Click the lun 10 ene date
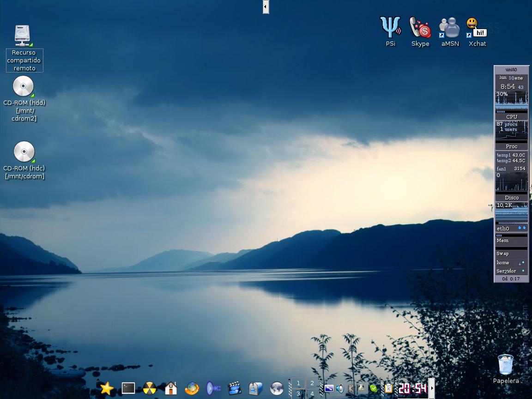The height and width of the screenshot is (399, 532). [x=511, y=78]
